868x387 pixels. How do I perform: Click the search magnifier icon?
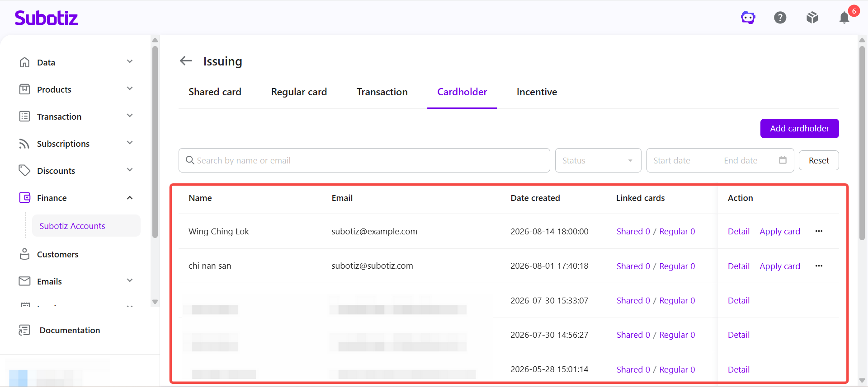coord(190,160)
